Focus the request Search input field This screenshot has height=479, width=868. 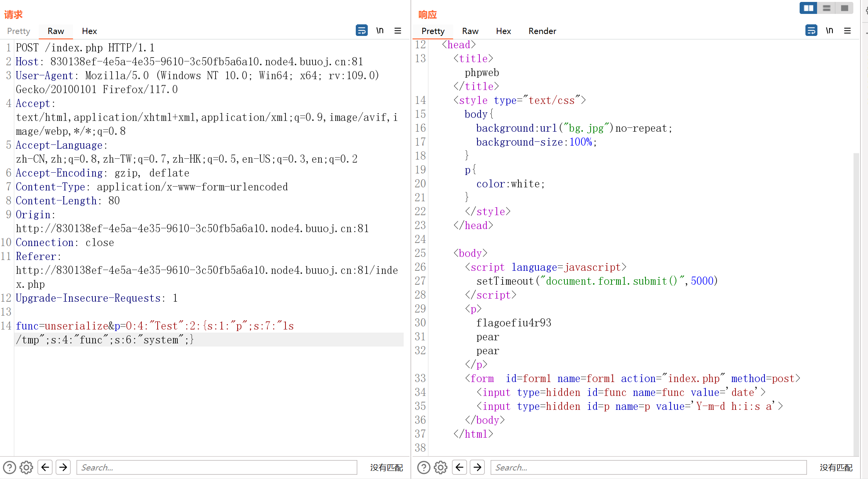click(217, 467)
